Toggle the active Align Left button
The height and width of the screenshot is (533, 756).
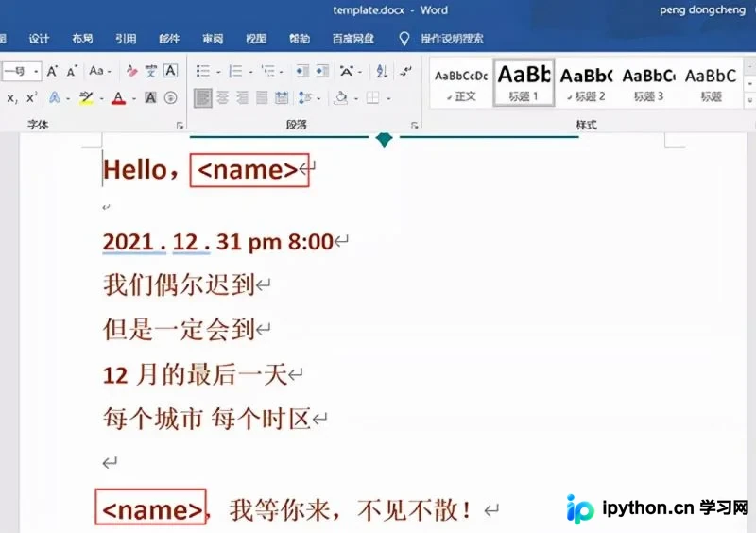[202, 98]
